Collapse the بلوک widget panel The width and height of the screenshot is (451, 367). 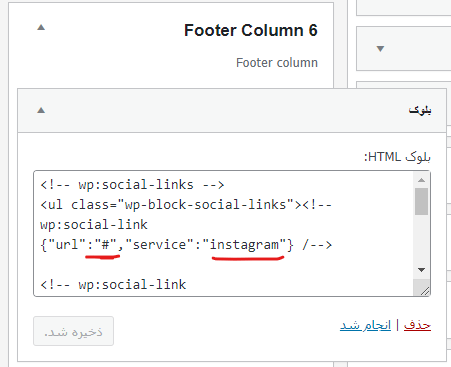(x=41, y=110)
